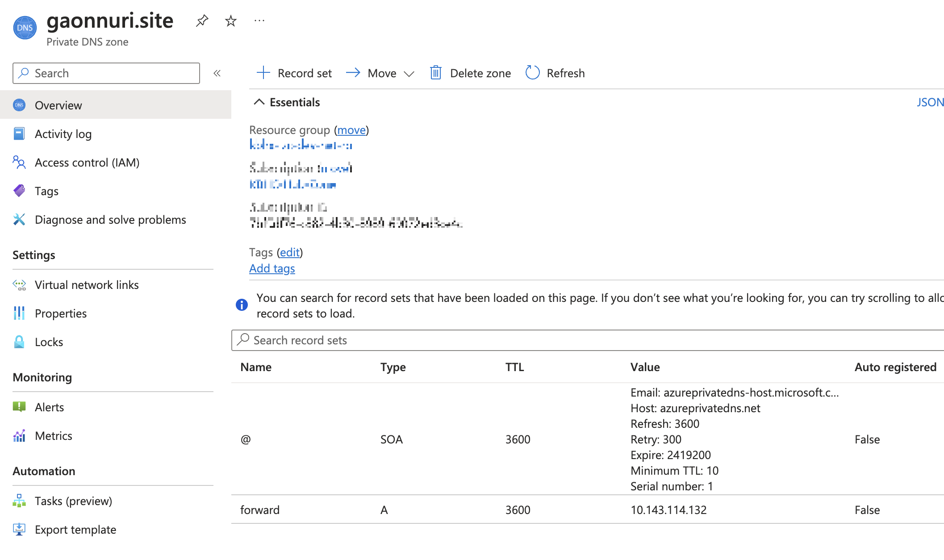Click the Metrics chart icon

click(x=19, y=435)
